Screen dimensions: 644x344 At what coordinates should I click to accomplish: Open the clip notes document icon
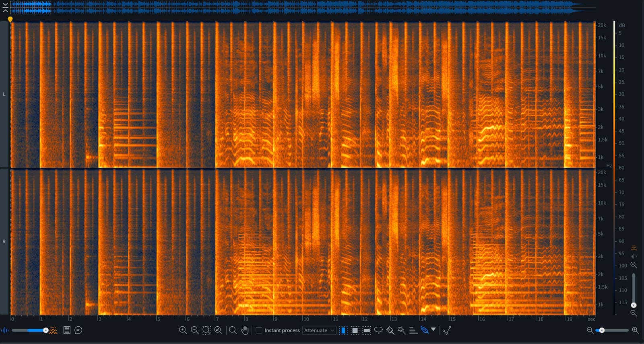[x=67, y=330]
